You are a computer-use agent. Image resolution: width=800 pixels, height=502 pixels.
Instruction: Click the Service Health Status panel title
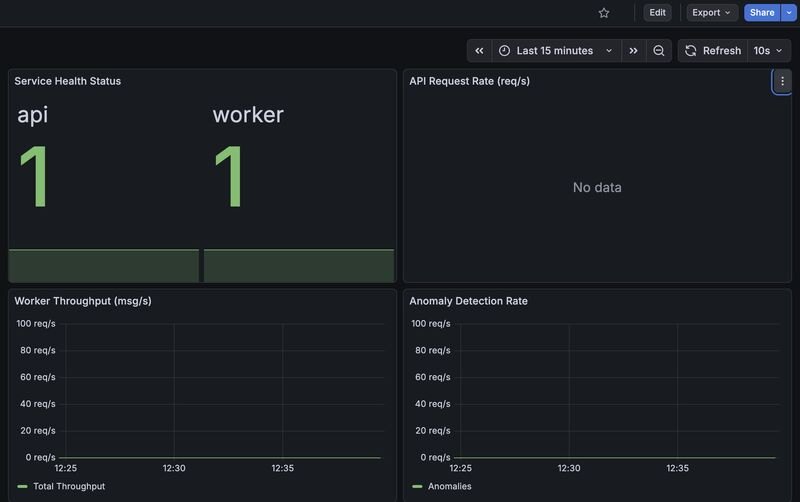click(x=67, y=81)
